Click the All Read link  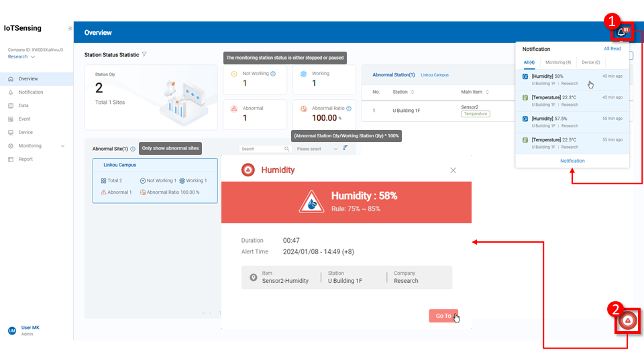click(x=612, y=49)
